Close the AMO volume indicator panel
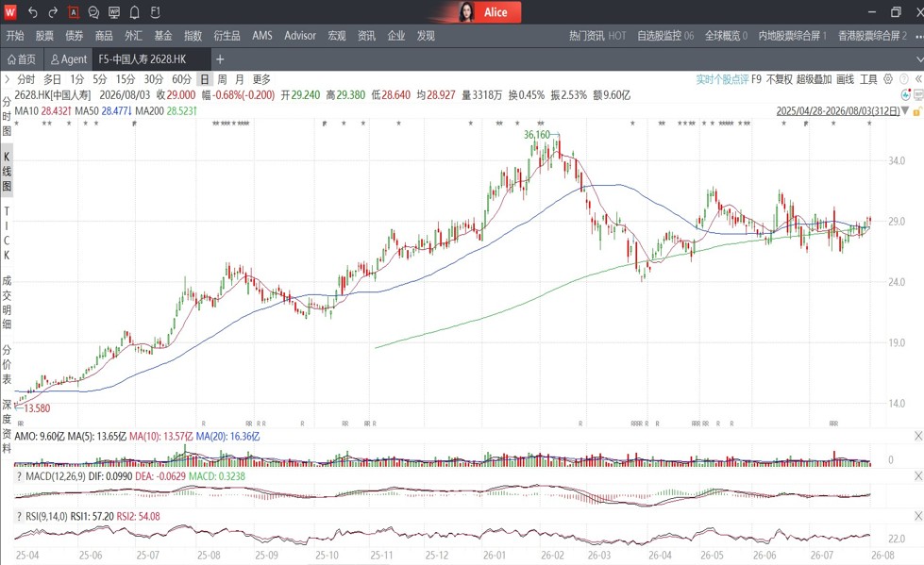The width and height of the screenshot is (924, 565). click(x=918, y=436)
